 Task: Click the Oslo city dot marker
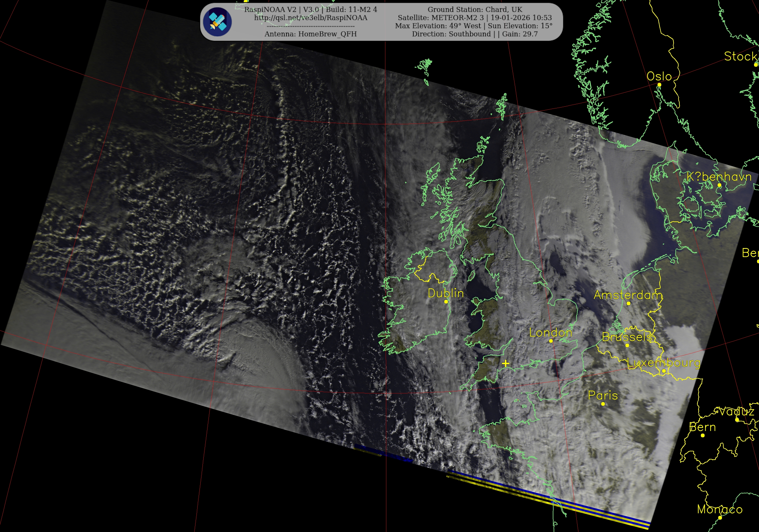[659, 85]
